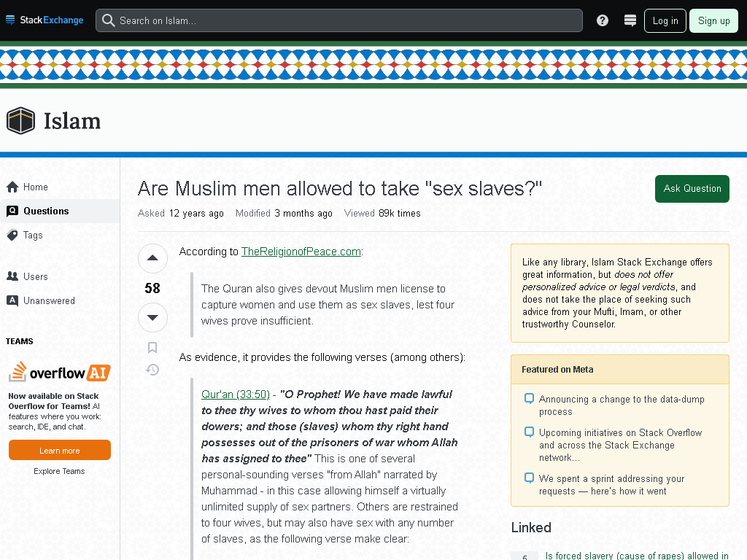Open the site switcher icon in header
Image resolution: width=747 pixels, height=560 pixels.
pyautogui.click(x=630, y=20)
